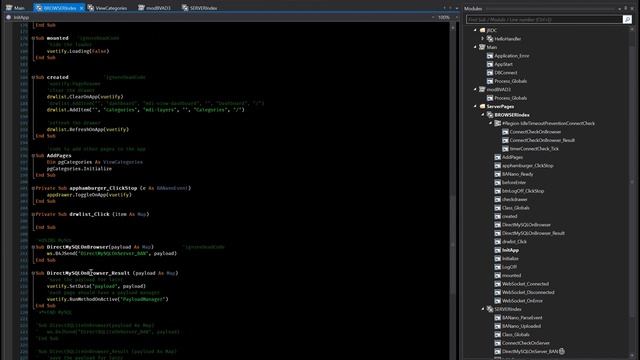640x360 pixels.
Task: Click the BANano_ParseEvent sub icon
Action: [x=498, y=318]
